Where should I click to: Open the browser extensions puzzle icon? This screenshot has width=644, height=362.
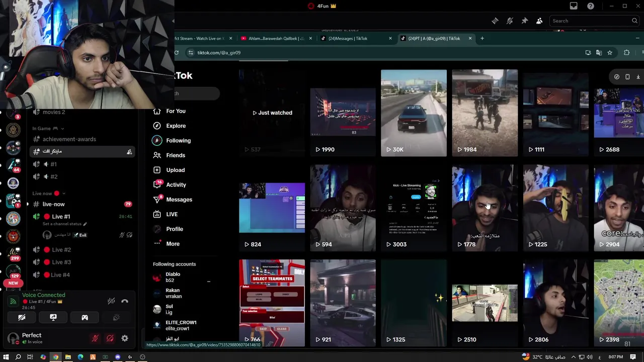tap(626, 52)
